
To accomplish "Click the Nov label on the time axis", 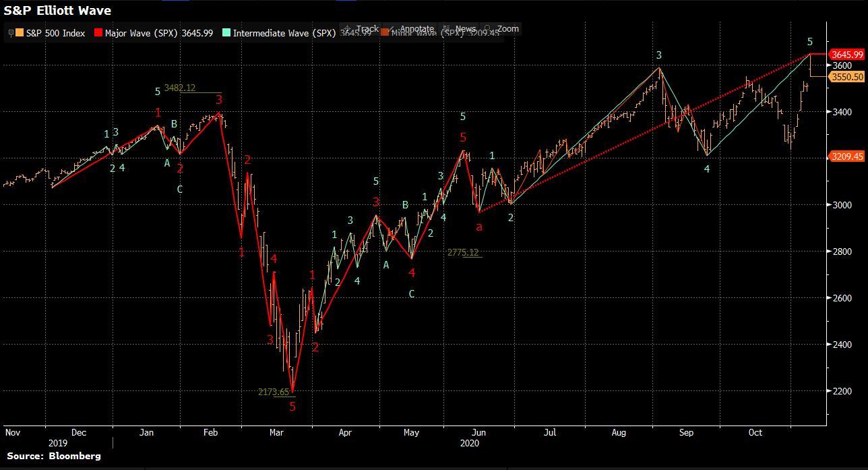I will [x=13, y=432].
